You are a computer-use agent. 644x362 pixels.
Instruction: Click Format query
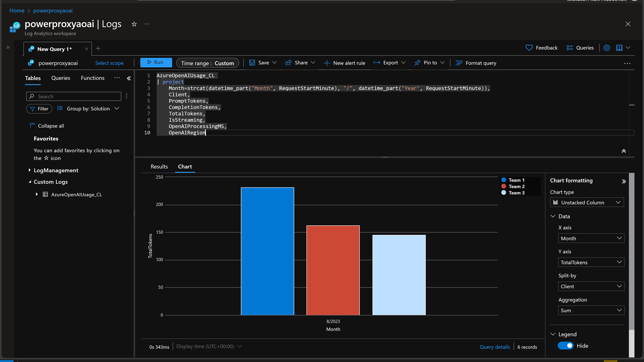pos(476,63)
